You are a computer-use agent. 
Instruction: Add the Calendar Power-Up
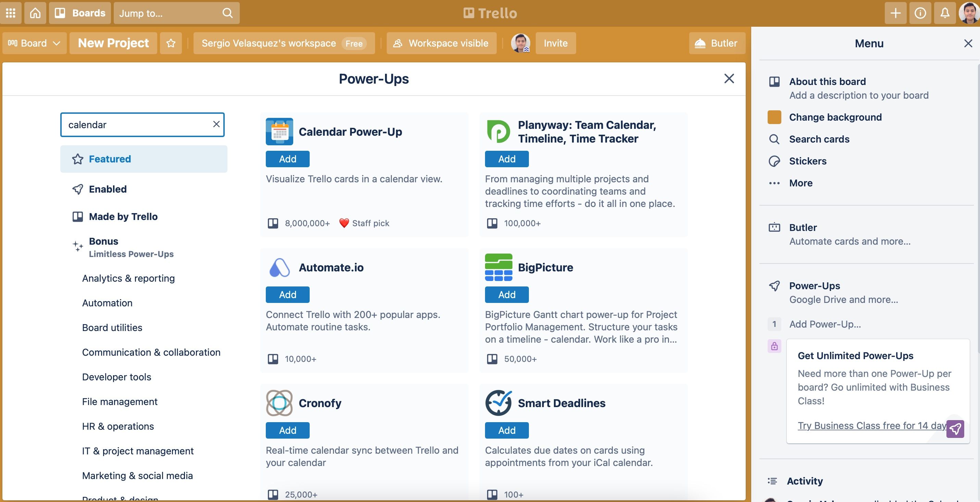(x=287, y=159)
